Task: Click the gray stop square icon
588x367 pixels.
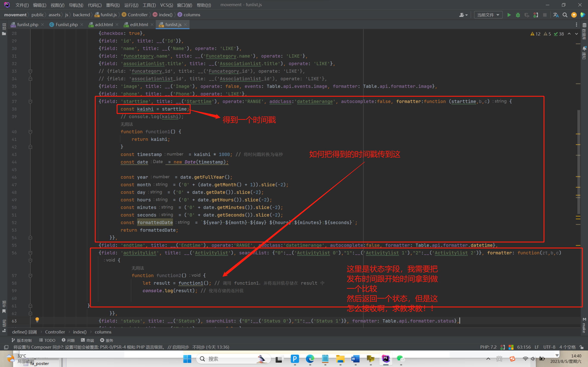Action: [x=545, y=15]
